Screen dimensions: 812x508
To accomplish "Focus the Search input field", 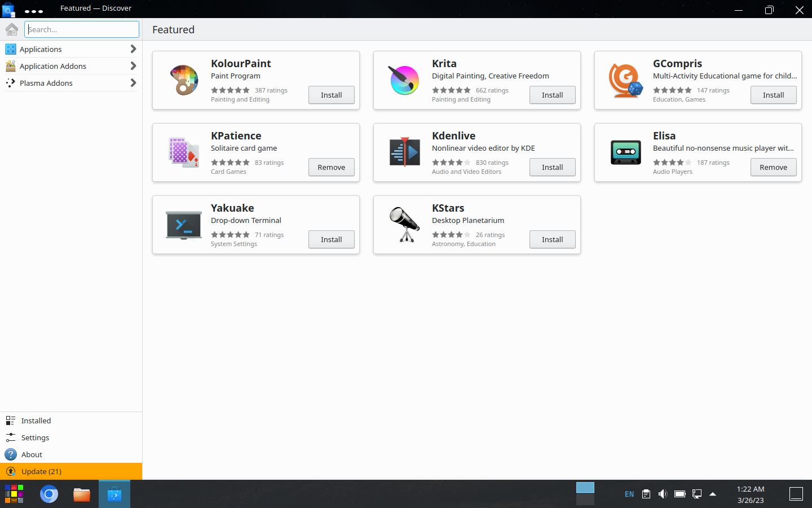I will tap(82, 29).
